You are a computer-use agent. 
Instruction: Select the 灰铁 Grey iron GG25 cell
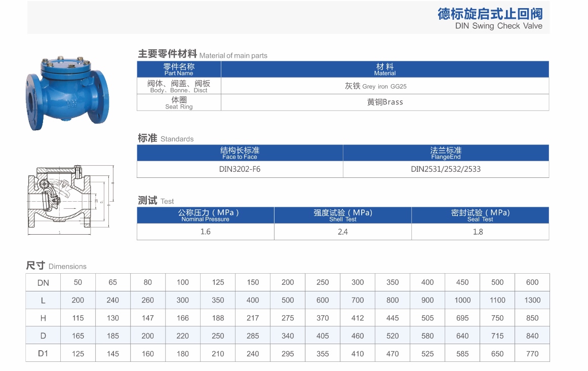[384, 86]
